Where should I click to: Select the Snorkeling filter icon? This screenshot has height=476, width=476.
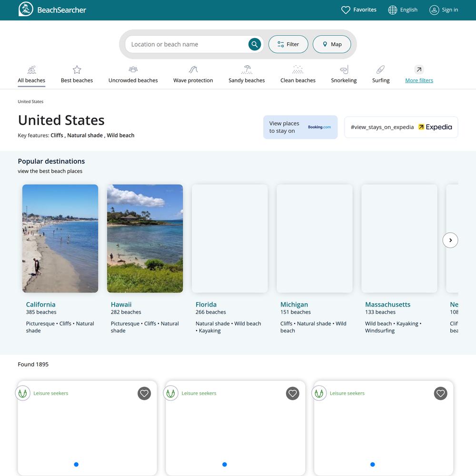[344, 69]
